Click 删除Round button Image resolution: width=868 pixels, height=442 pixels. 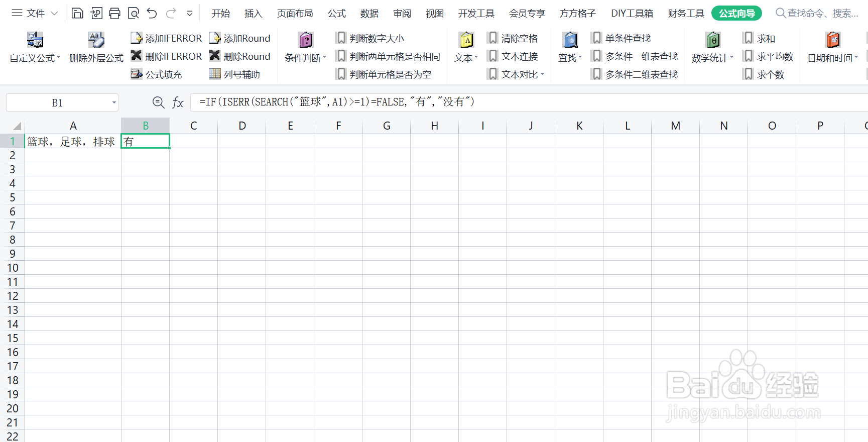[239, 56]
